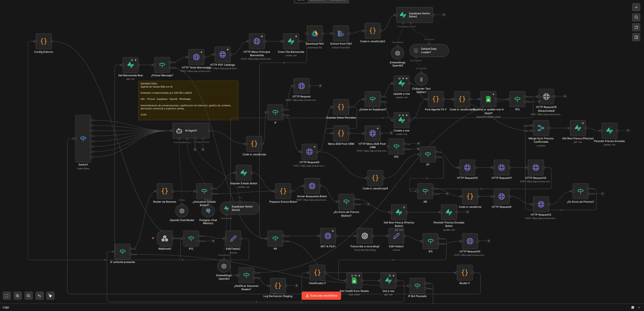Viewport: 644px width, 311px height.
Task: Toggle the side panel layout button
Action: 636,37
